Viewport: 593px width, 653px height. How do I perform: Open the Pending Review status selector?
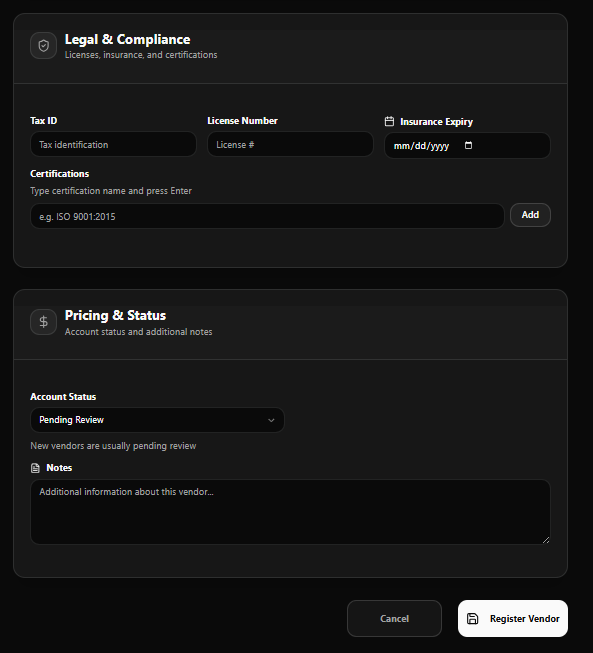pos(157,420)
